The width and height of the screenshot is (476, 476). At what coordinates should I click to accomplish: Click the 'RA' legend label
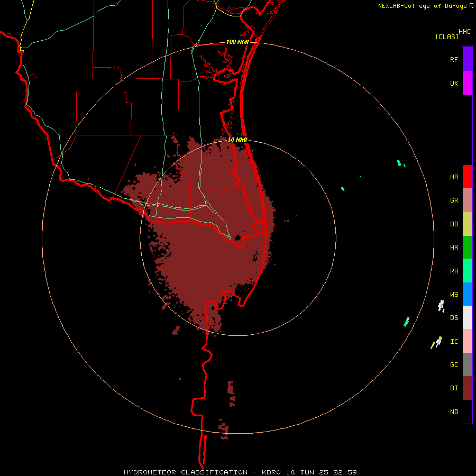[454, 271]
